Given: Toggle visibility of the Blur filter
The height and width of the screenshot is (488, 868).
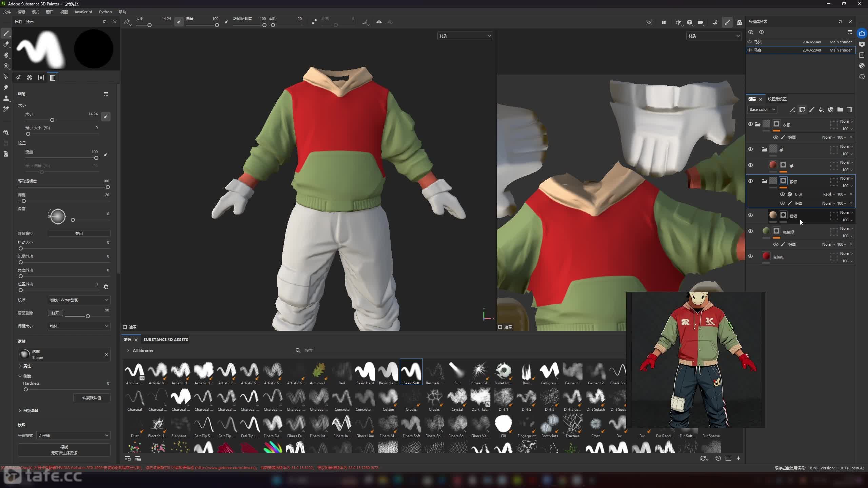Looking at the screenshot, I should pyautogui.click(x=783, y=194).
